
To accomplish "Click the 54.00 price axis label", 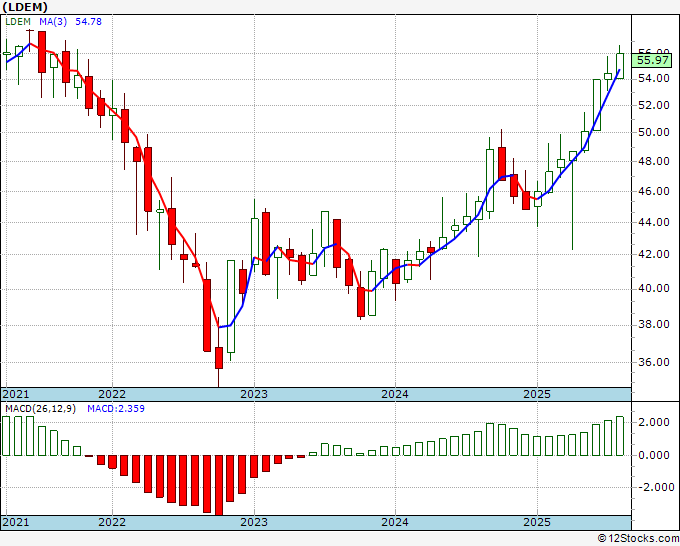I will pos(653,78).
